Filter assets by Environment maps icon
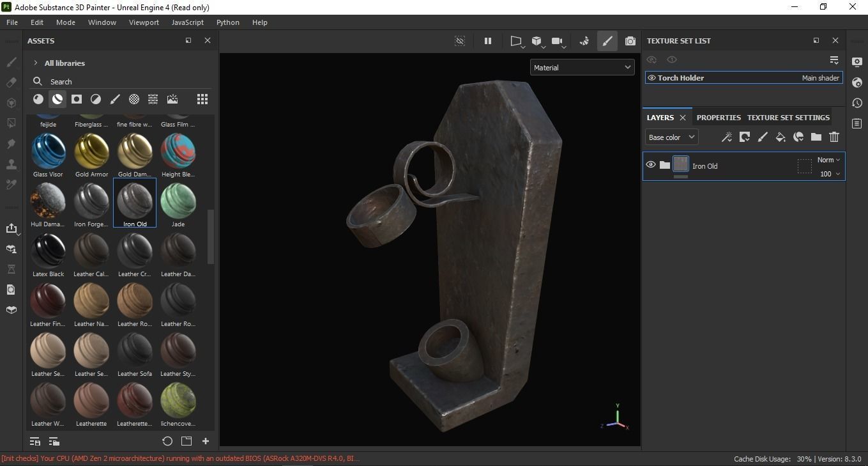 (x=172, y=99)
